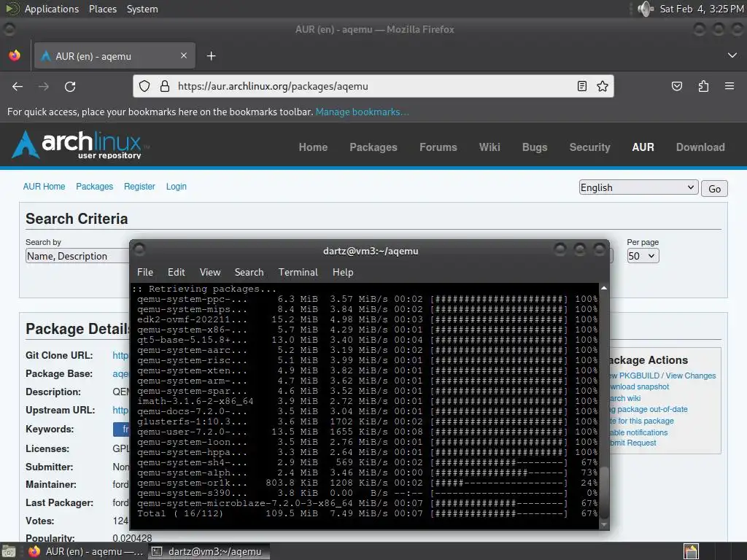The height and width of the screenshot is (560, 747).
Task: Expand the Per page 50 dropdown
Action: click(643, 256)
